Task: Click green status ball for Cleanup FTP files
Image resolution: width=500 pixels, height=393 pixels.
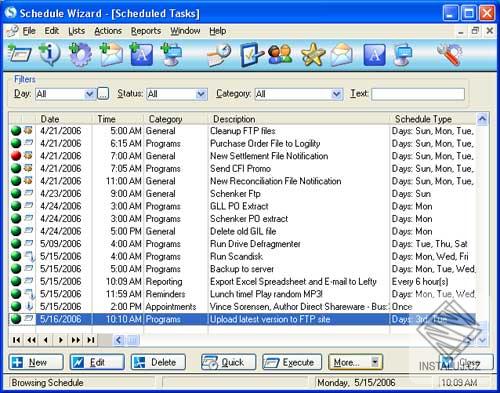Action: coord(16,131)
